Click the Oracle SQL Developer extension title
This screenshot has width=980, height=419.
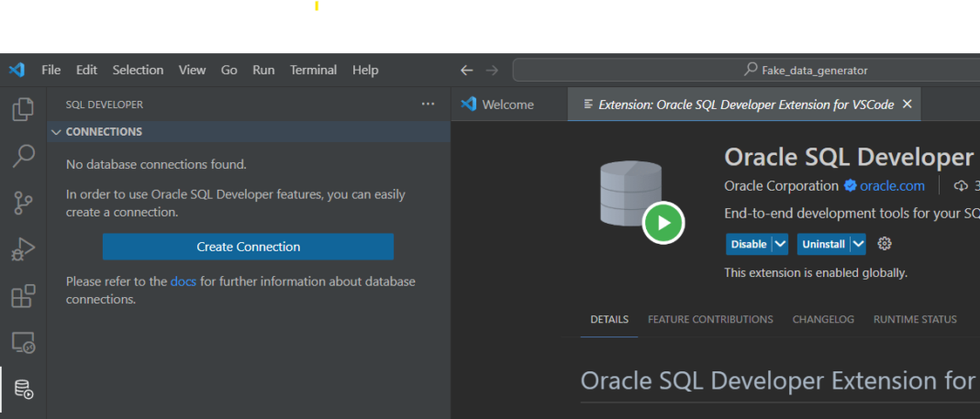click(x=852, y=158)
